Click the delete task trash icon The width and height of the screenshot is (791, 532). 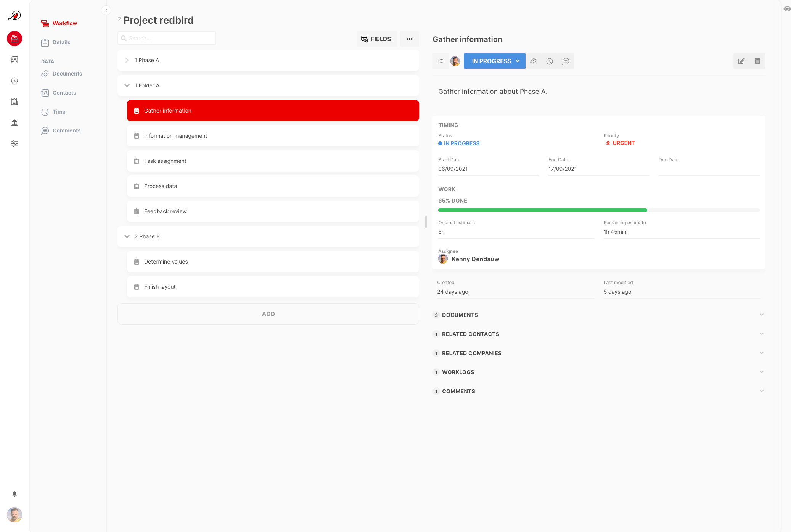click(757, 61)
